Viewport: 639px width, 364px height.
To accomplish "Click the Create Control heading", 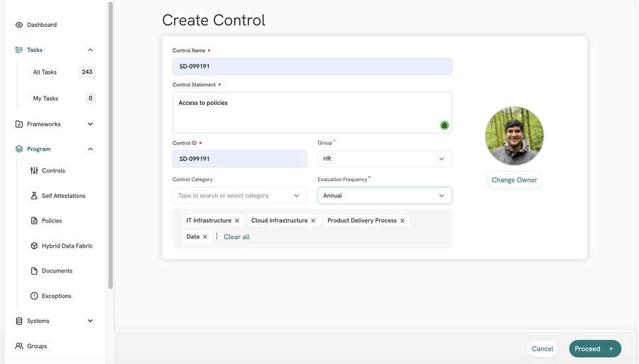I will (x=214, y=21).
